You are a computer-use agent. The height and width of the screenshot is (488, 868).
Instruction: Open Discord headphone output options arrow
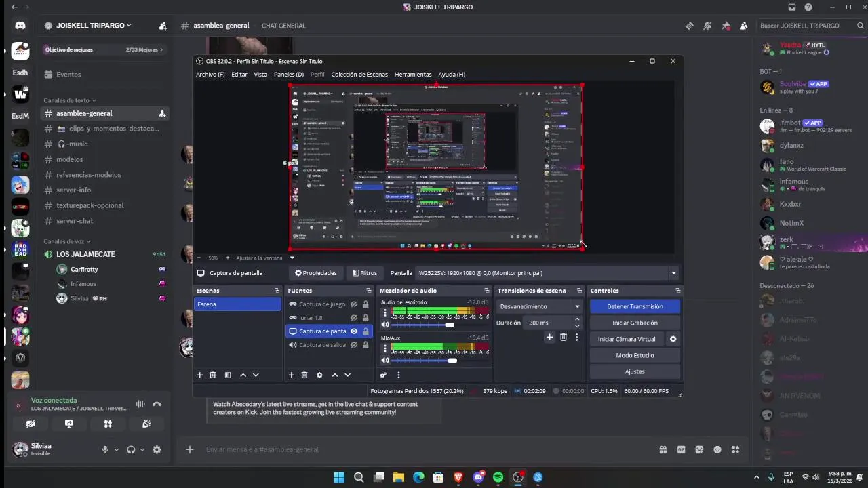142,449
